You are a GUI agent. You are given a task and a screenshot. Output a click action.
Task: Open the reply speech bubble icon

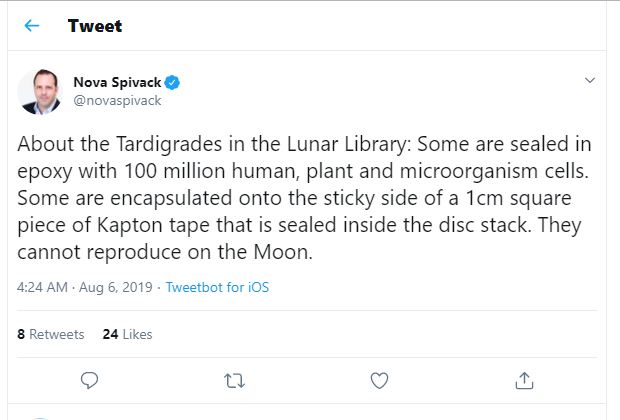tap(89, 380)
